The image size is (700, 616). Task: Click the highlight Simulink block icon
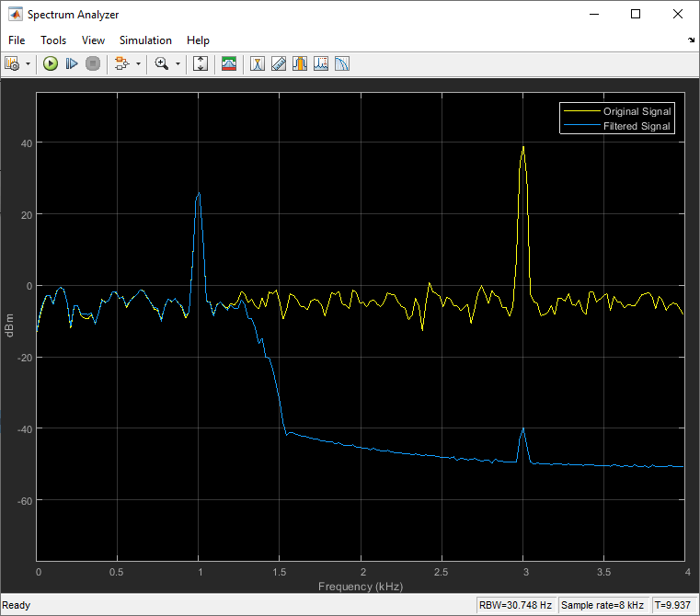pos(121,63)
